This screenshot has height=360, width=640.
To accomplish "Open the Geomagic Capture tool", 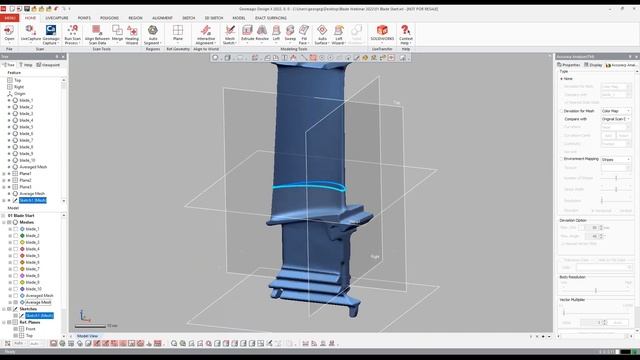I will point(51,34).
